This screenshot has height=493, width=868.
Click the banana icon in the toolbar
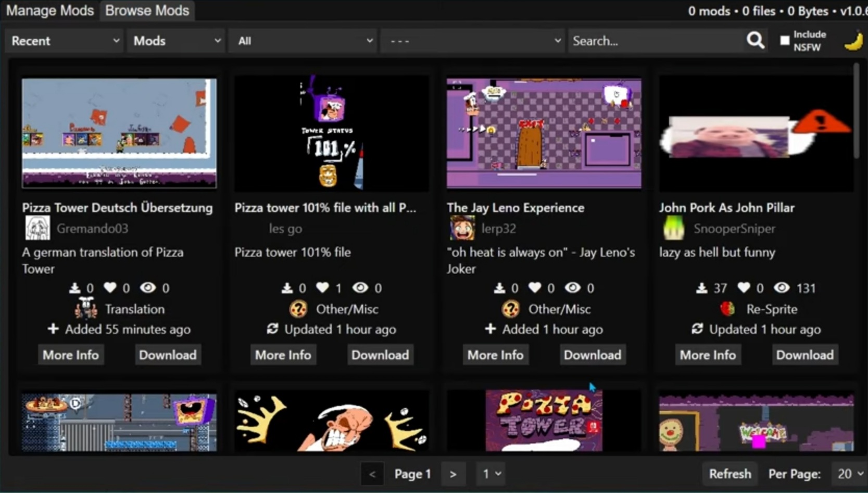[x=853, y=41]
